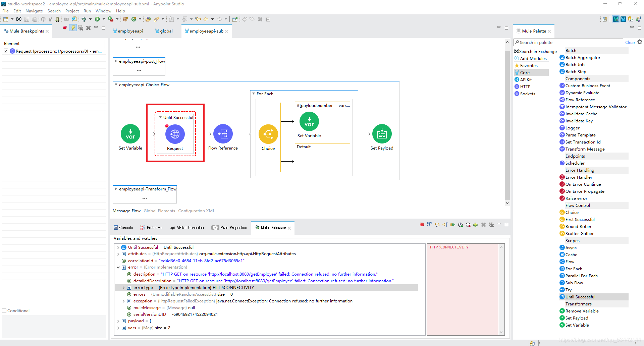This screenshot has height=346, width=644.
Task: Enable the Conditional checkbox
Action: (x=4, y=311)
